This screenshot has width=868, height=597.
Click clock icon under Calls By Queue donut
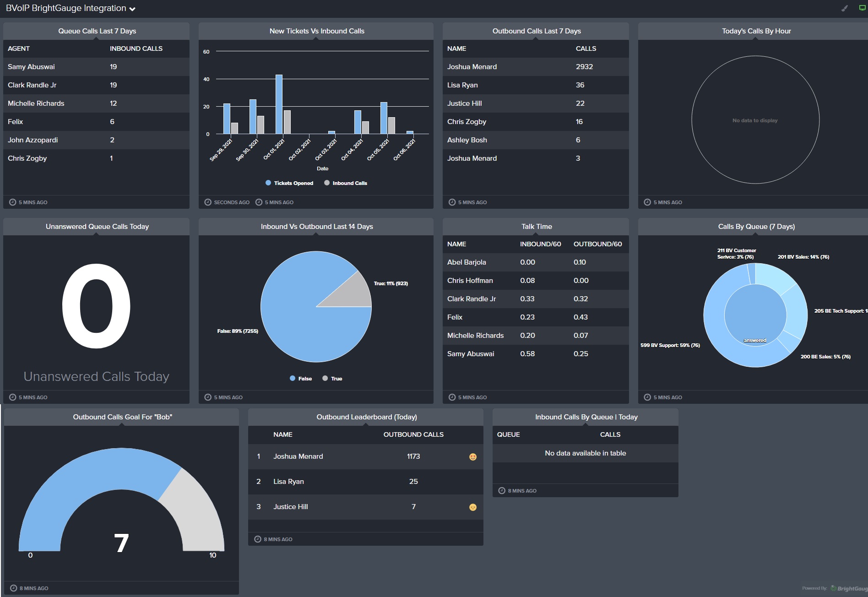647,397
